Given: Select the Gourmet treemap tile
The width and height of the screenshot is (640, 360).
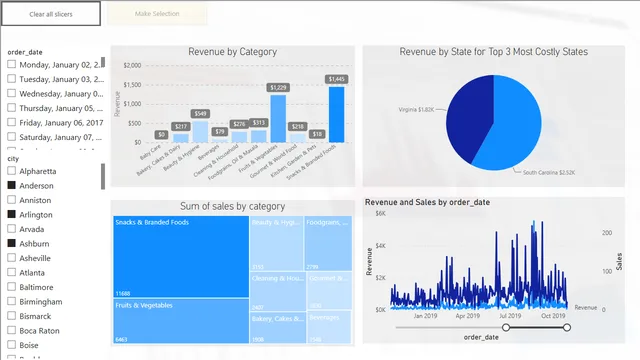Looking at the screenshot, I should (x=329, y=291).
